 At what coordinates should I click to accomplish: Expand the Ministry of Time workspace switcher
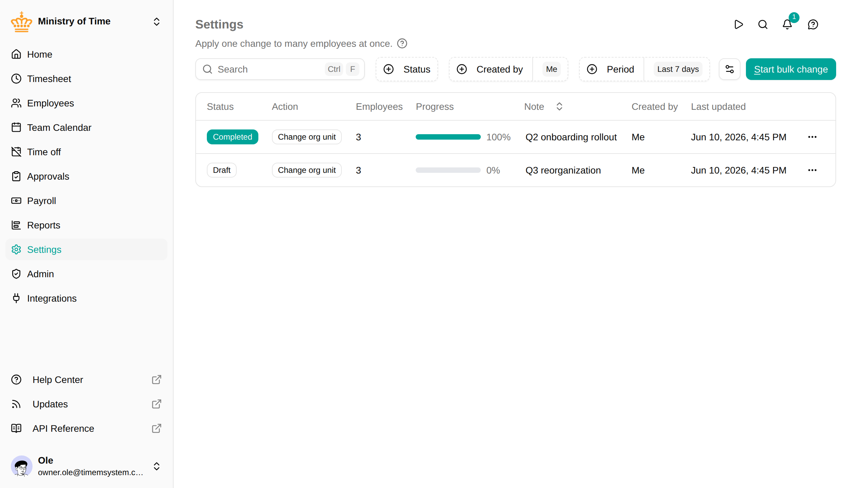click(x=157, y=22)
